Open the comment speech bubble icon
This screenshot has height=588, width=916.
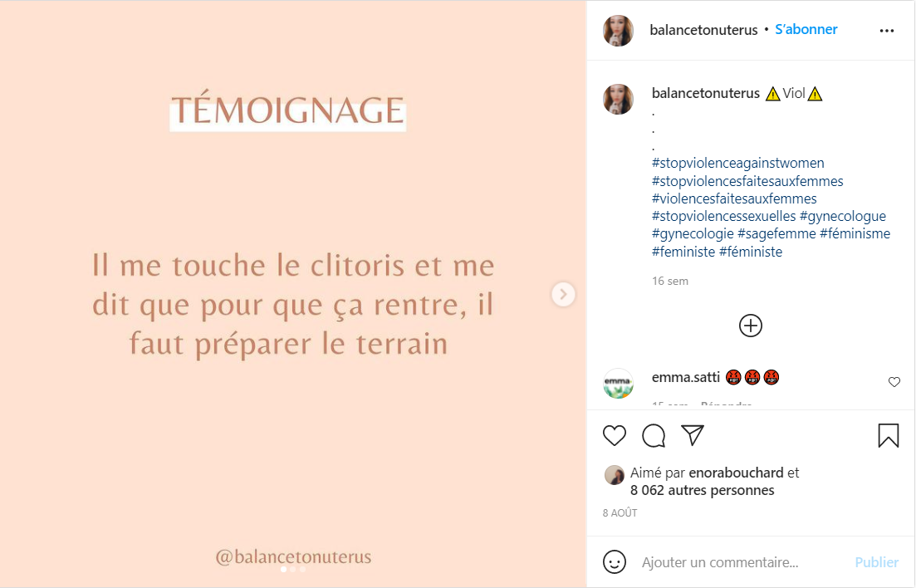pyautogui.click(x=653, y=435)
